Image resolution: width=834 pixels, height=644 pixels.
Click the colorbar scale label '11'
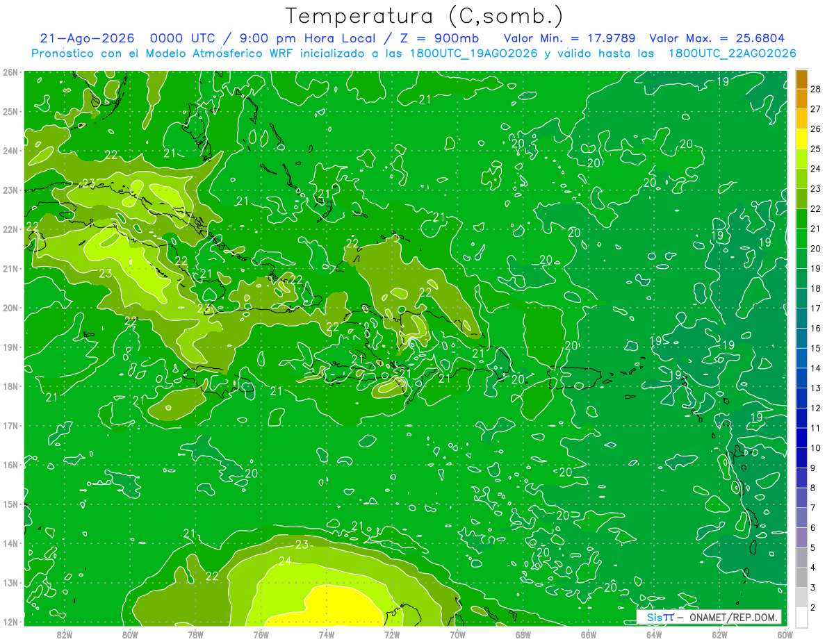[816, 428]
